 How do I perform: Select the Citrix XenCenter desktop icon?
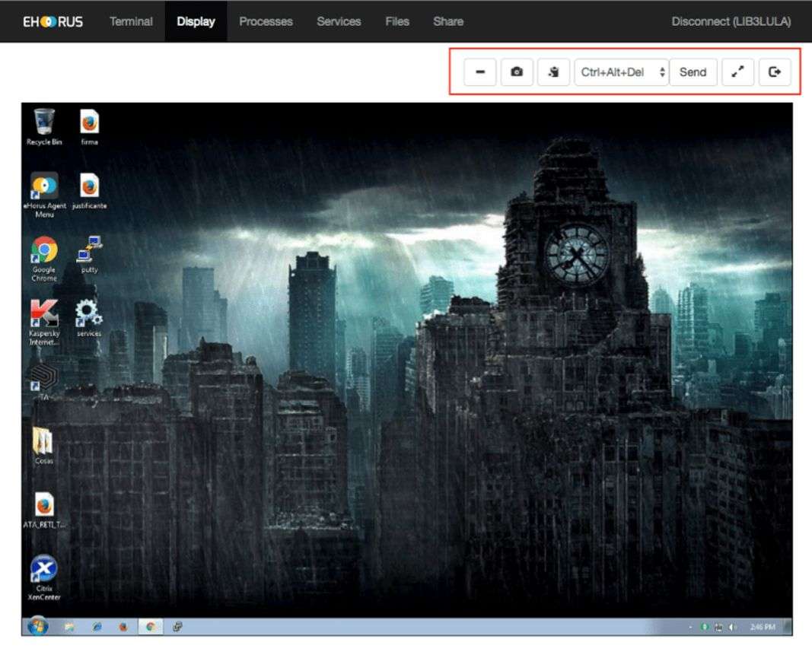click(x=44, y=572)
